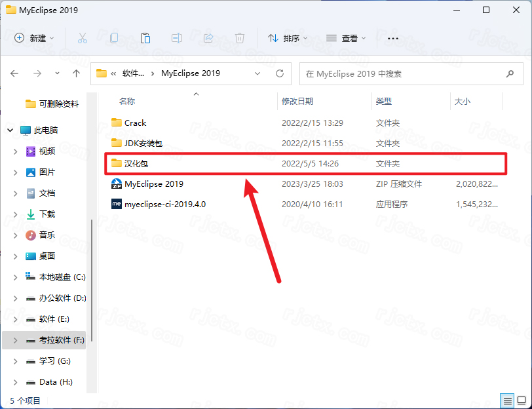Open the 查看 (View) menu
The image size is (532, 409).
(x=346, y=38)
